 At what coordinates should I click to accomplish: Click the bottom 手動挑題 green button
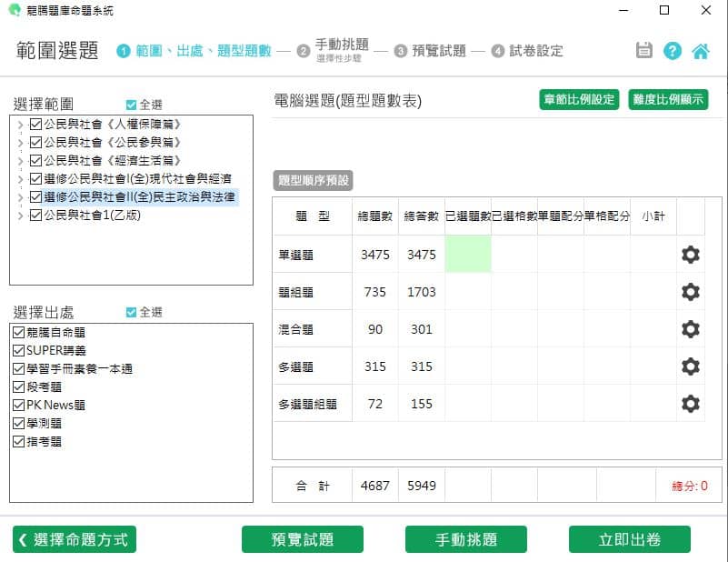[x=465, y=539]
